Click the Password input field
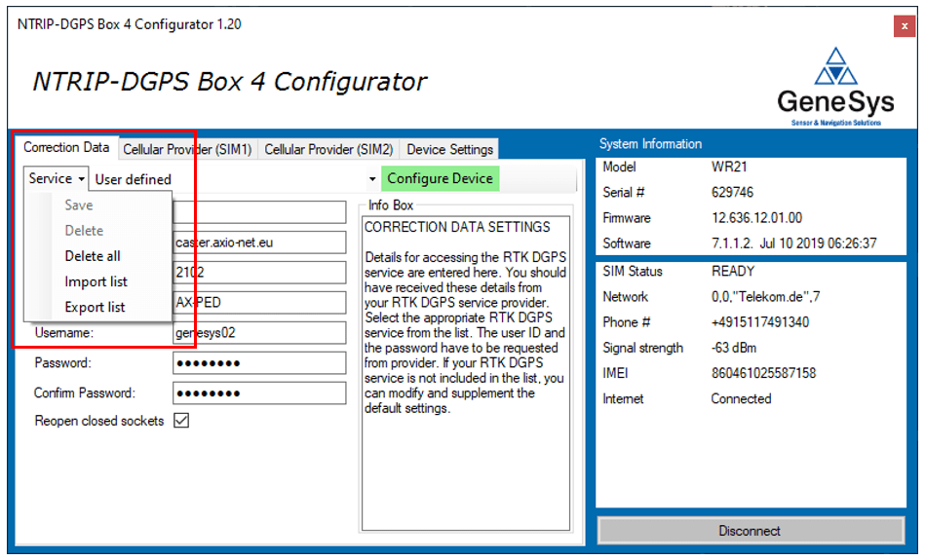This screenshot has height=560, width=925. pyautogui.click(x=259, y=362)
